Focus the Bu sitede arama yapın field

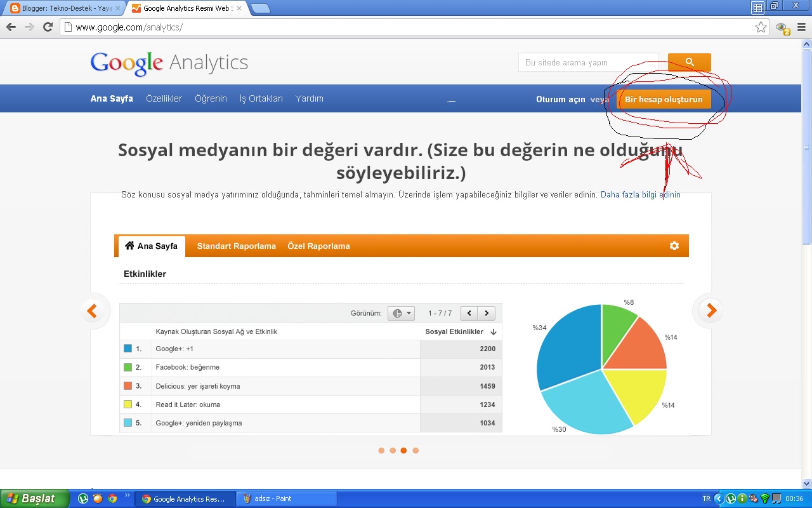(x=588, y=62)
